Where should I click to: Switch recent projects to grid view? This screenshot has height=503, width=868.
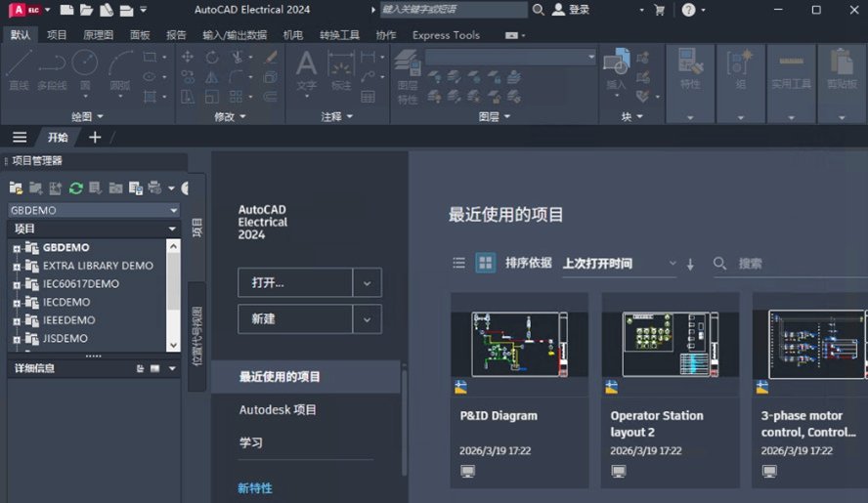[486, 263]
